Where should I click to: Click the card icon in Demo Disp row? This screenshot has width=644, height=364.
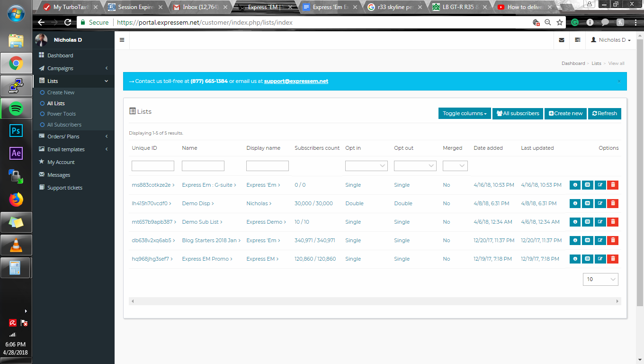(588, 203)
